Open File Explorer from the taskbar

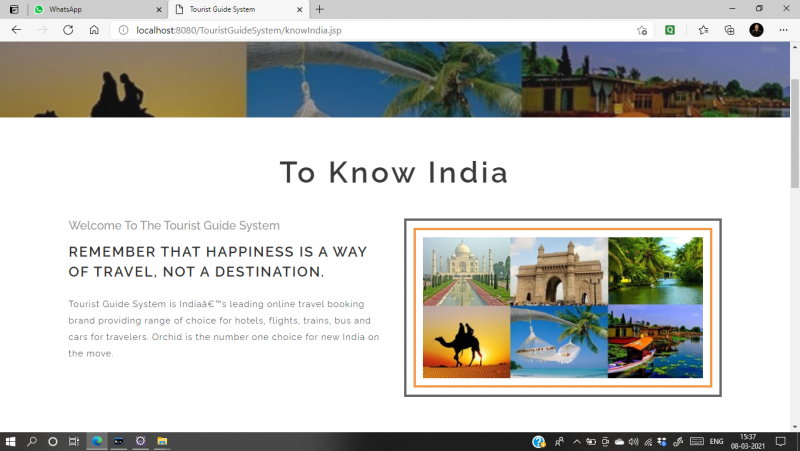coord(162,441)
